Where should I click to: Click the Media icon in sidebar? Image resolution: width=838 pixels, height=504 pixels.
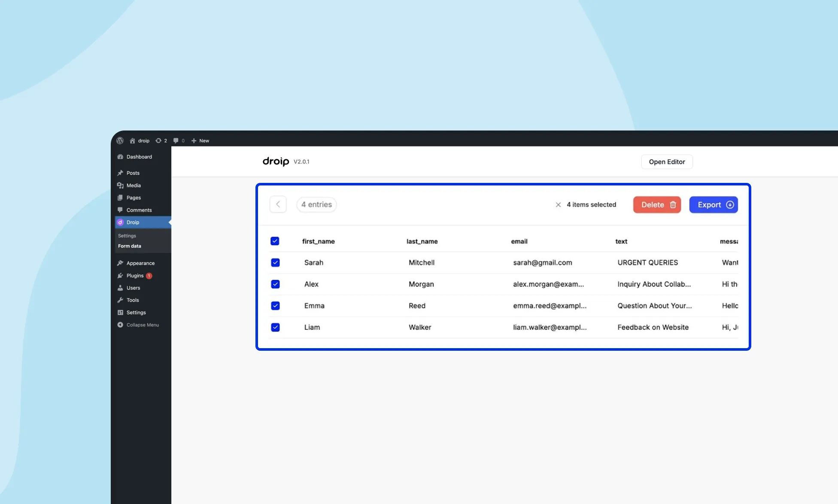[120, 185]
